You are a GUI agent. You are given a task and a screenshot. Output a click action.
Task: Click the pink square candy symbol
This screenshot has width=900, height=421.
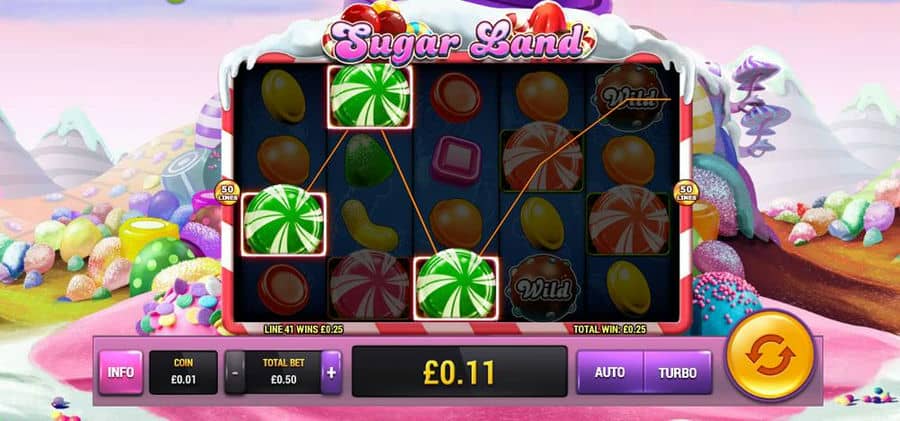[x=456, y=160]
